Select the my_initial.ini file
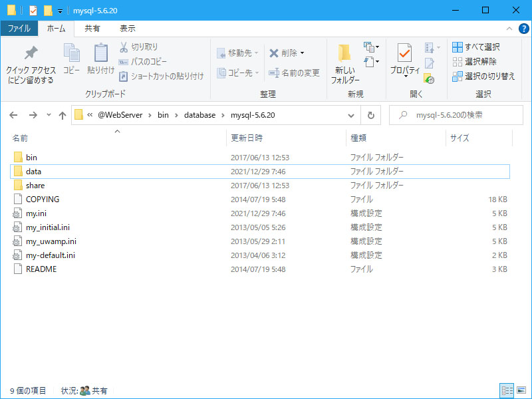This screenshot has height=399, width=532. pos(260,227)
